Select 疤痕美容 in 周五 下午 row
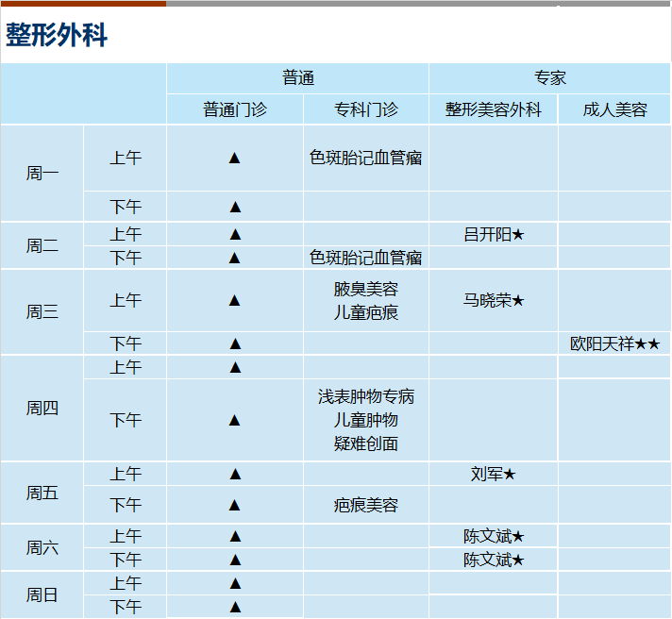672x619 pixels. [x=366, y=506]
